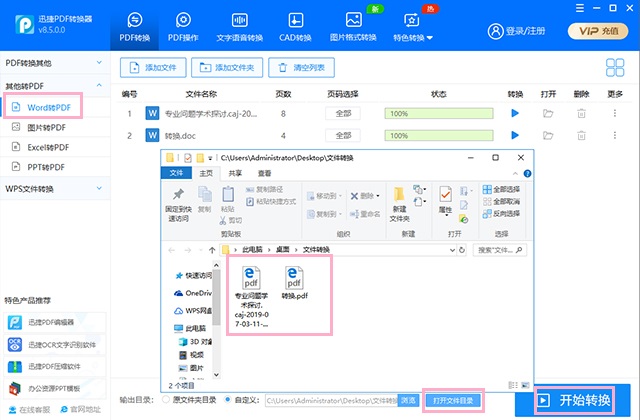Delete 转换.doc with trash icon
This screenshot has height=420, width=640.
tap(581, 135)
